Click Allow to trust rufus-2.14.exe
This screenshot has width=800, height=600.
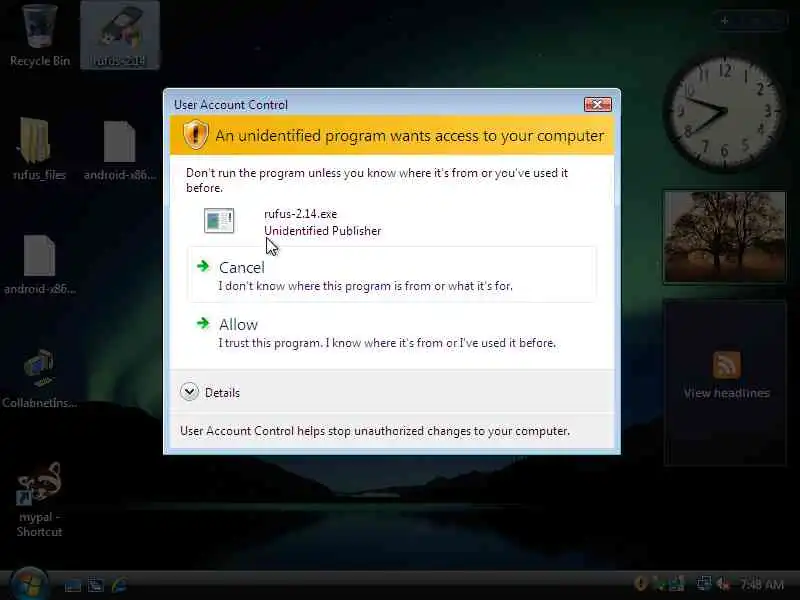[x=392, y=333]
